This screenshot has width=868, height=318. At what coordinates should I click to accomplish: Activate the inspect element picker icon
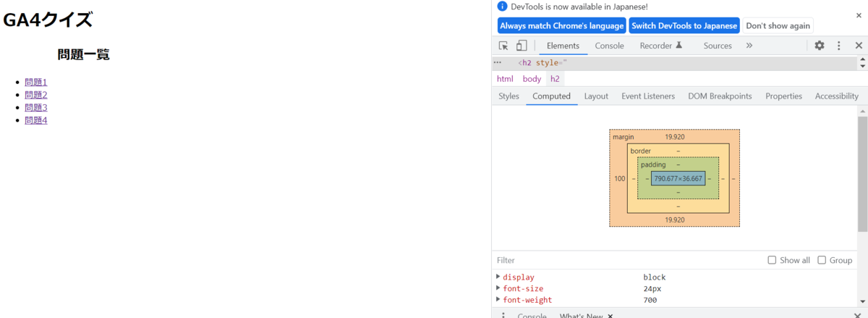point(503,46)
